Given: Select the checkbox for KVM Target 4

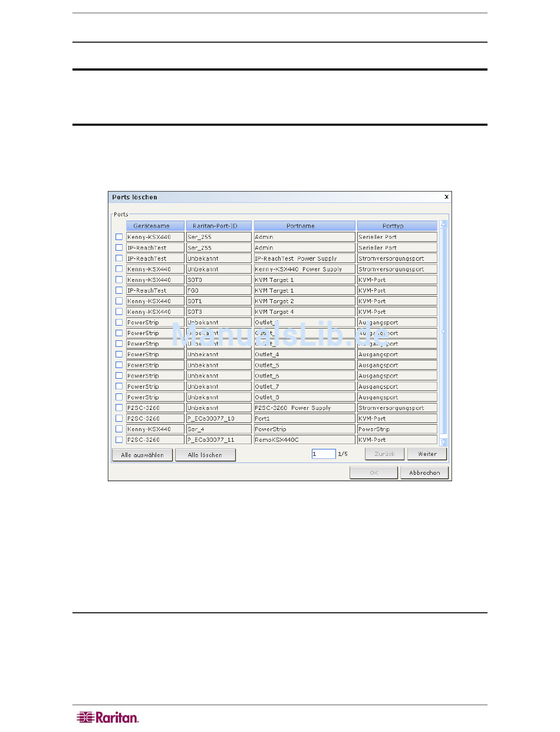Looking at the screenshot, I should point(119,311).
